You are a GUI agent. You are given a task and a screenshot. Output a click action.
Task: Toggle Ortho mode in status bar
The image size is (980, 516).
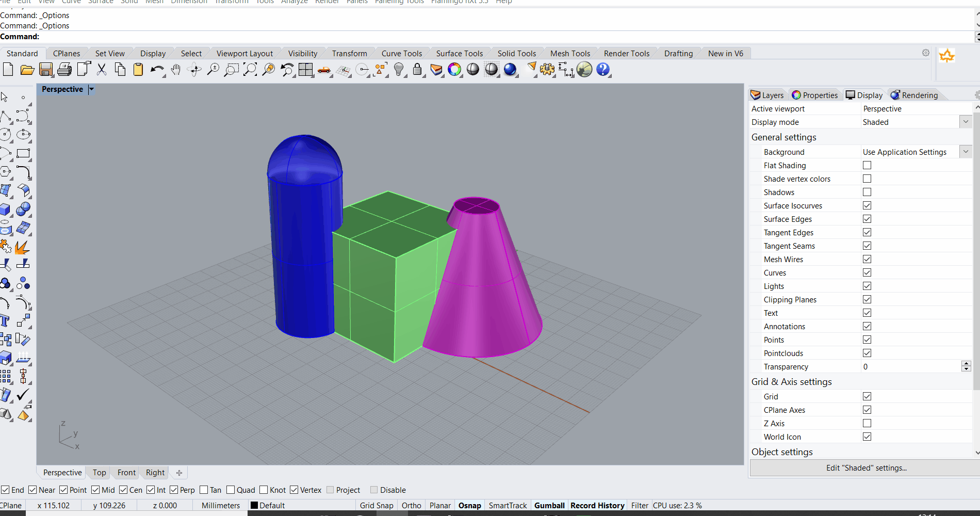[x=411, y=506]
